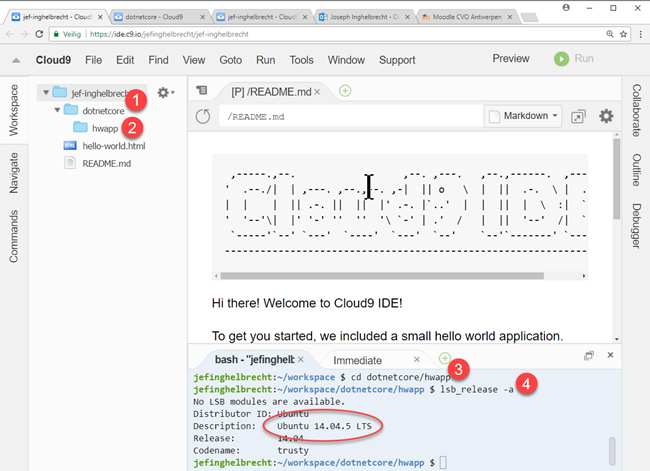The image size is (650, 471).
Task: Switch to the [P] /README.md tab
Action: pos(271,92)
